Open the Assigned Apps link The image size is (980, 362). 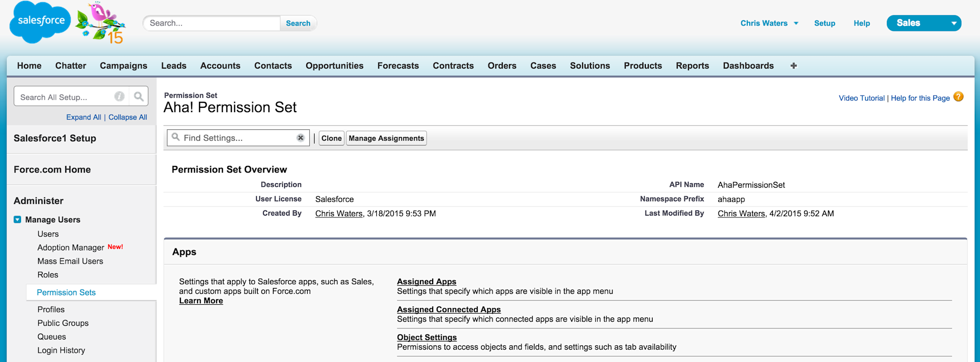click(x=427, y=282)
